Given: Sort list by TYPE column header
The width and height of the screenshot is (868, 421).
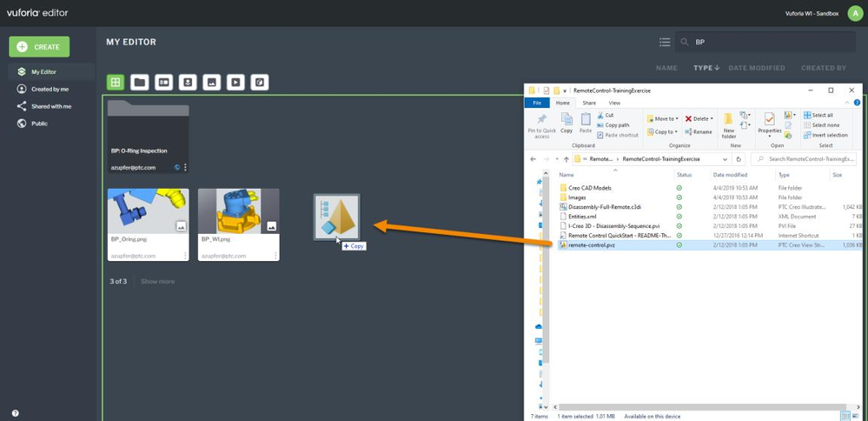Looking at the screenshot, I should 704,68.
